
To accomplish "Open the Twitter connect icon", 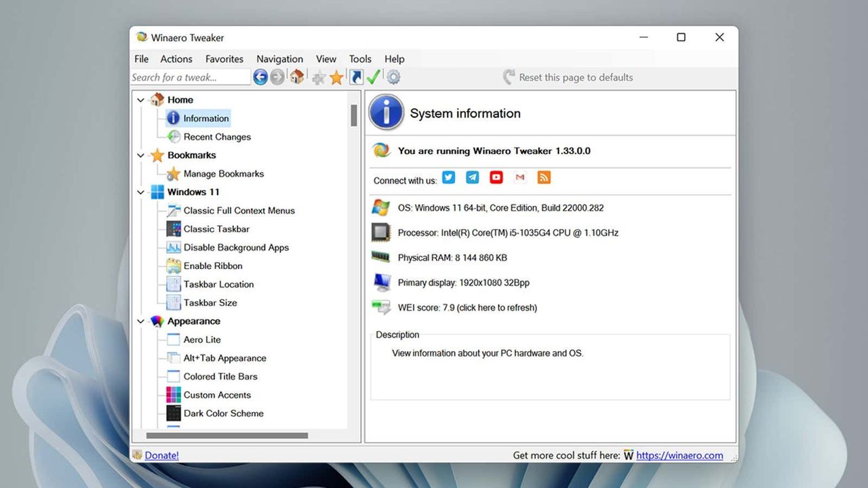I will pos(448,178).
